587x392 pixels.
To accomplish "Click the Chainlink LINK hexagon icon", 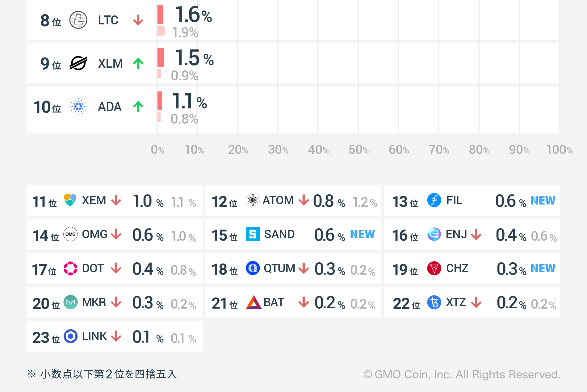I will tap(70, 336).
